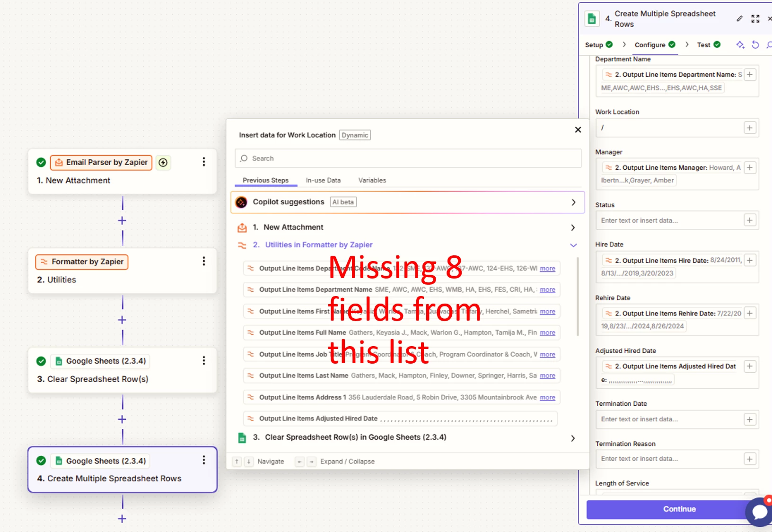Viewport: 772px width, 532px height.
Task: Expand the step panel to full screen
Action: click(x=755, y=19)
